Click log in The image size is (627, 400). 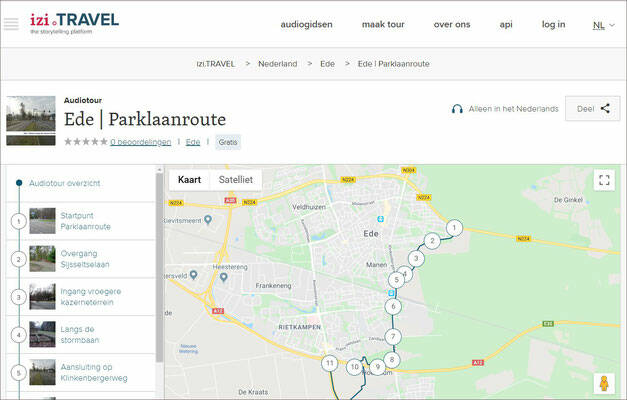coord(553,24)
